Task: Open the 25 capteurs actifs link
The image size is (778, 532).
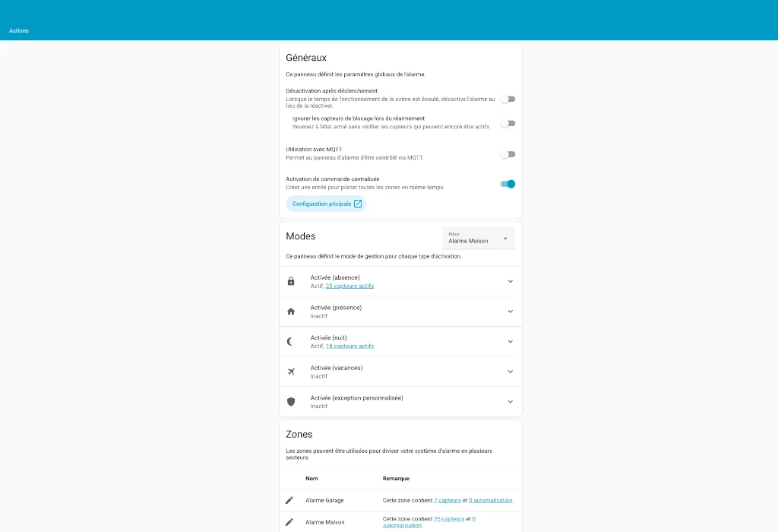Action: [349, 287]
